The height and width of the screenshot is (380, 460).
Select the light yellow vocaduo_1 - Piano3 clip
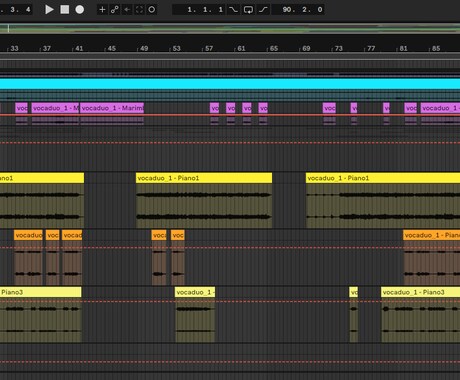[x=420, y=292]
